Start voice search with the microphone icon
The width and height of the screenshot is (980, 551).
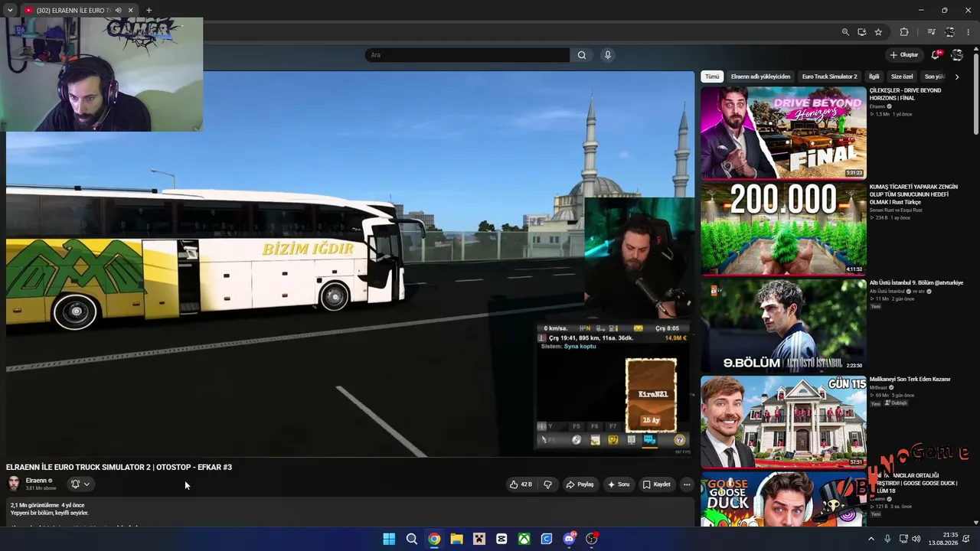[x=608, y=55]
